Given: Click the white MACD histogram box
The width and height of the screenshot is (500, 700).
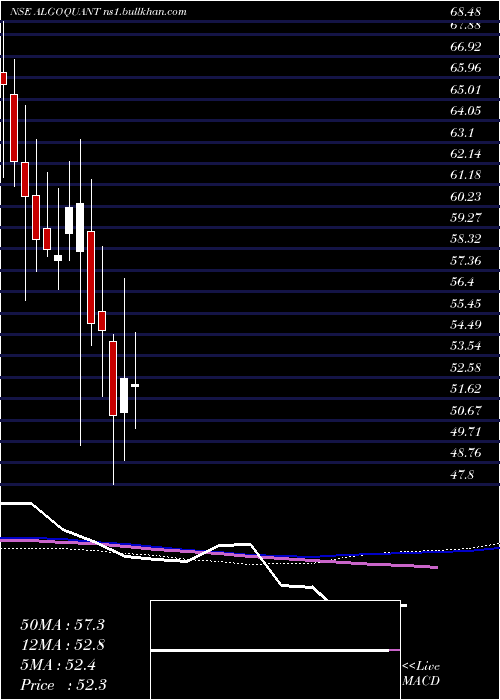Looking at the screenshot, I should pos(275,650).
